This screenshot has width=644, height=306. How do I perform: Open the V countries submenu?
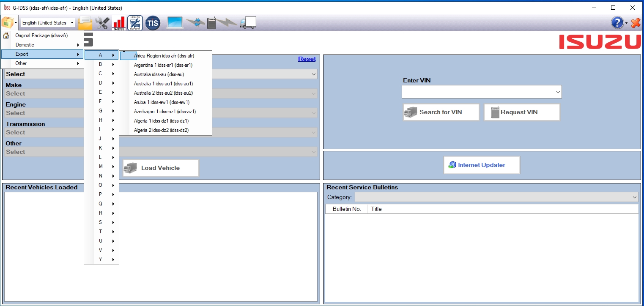(x=101, y=250)
